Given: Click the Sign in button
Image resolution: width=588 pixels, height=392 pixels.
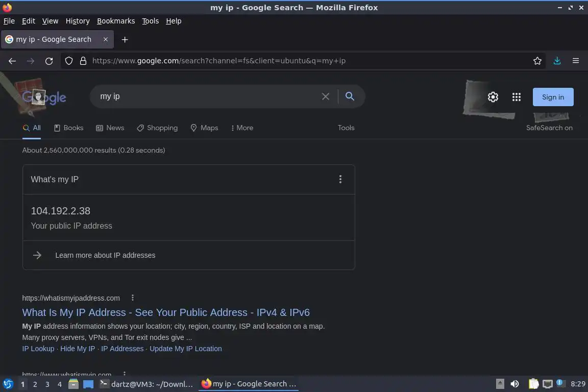Looking at the screenshot, I should tap(553, 97).
